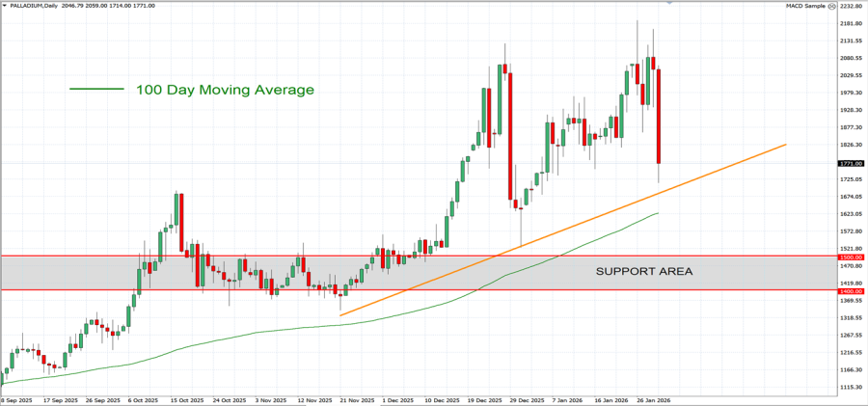Click the 8 Sep 2025 date label
The height and width of the screenshot is (406, 868).
[17, 399]
